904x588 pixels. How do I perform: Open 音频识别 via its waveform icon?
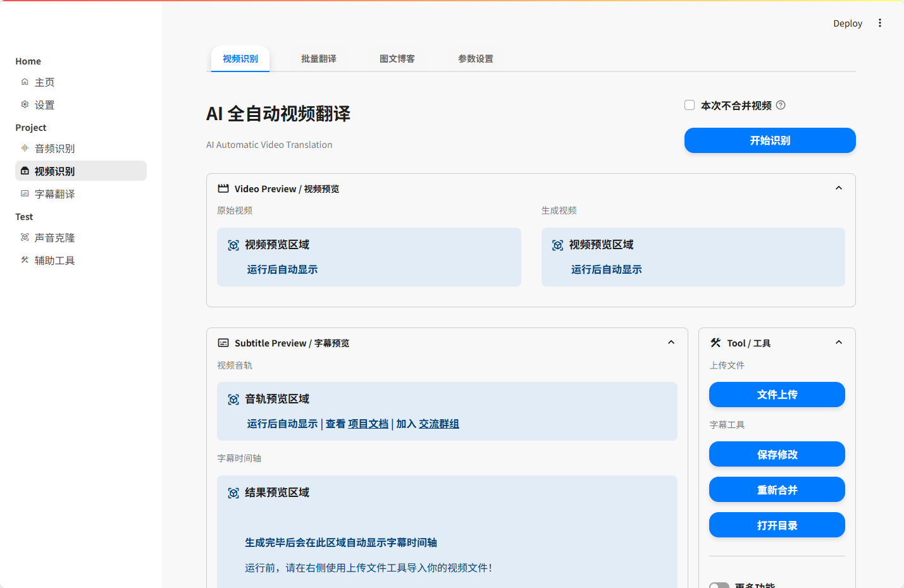point(25,148)
